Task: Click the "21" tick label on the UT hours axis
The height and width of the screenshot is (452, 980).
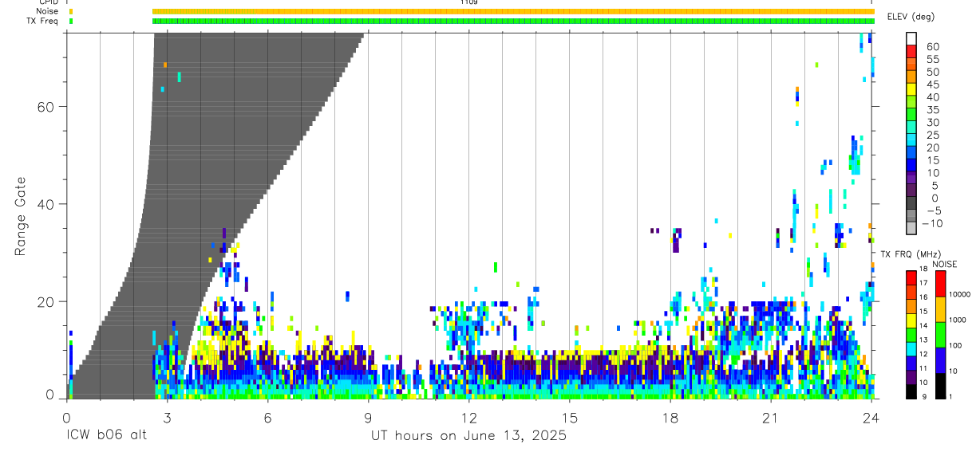Action: point(770,419)
